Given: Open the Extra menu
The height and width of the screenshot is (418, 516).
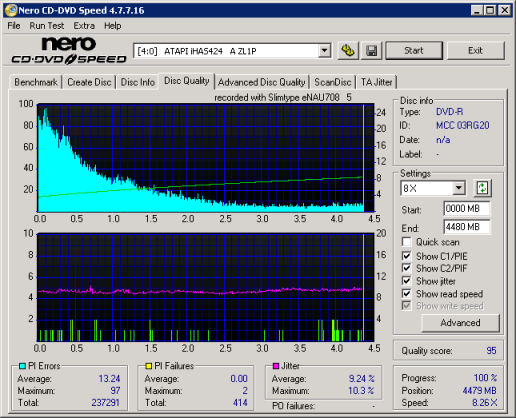Looking at the screenshot, I should [84, 26].
